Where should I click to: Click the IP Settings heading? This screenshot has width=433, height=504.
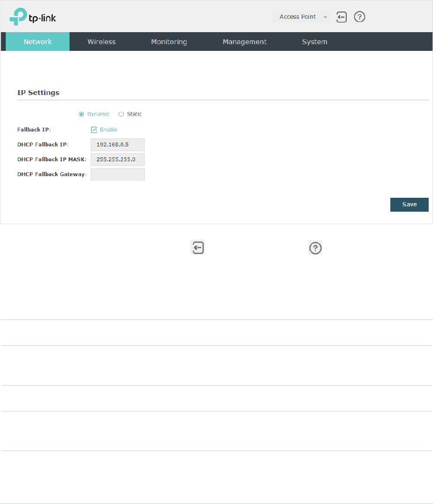click(x=38, y=93)
